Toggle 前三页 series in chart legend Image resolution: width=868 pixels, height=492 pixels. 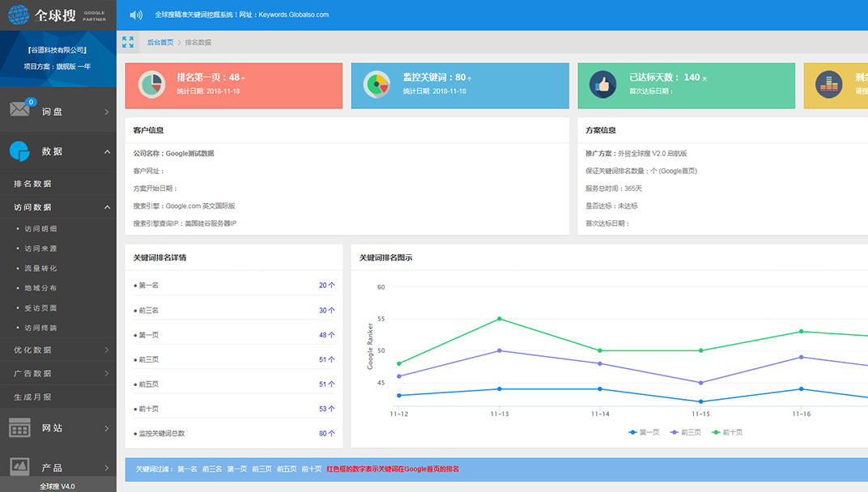(x=685, y=432)
